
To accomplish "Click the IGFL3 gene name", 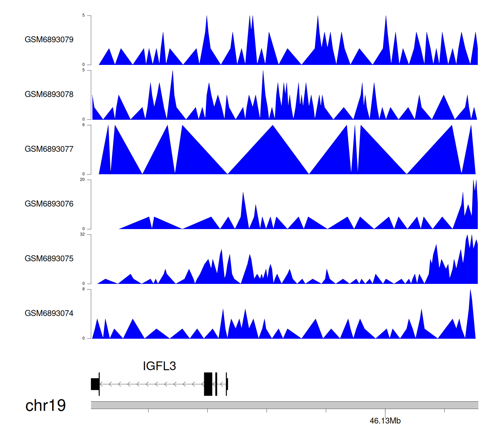I will (159, 366).
